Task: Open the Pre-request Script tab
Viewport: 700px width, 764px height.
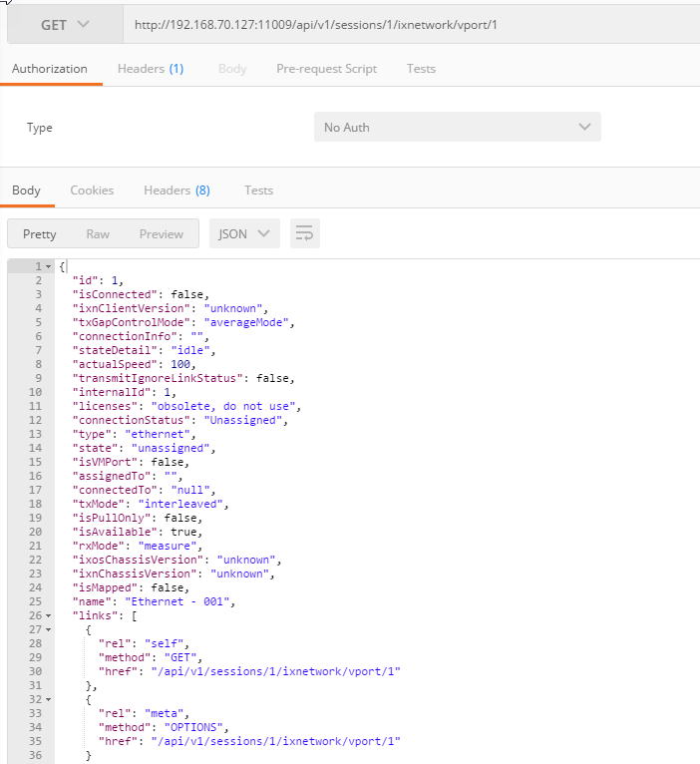Action: coord(326,69)
